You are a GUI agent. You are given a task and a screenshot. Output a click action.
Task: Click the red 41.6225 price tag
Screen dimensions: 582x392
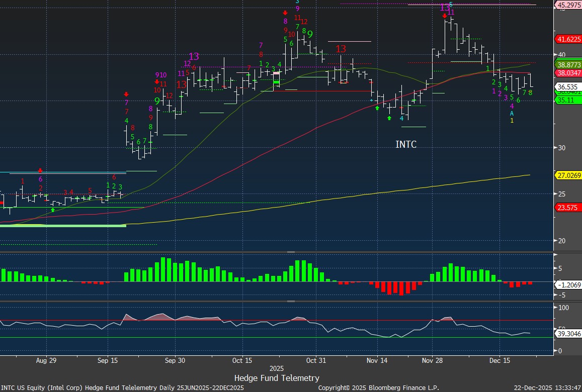568,39
